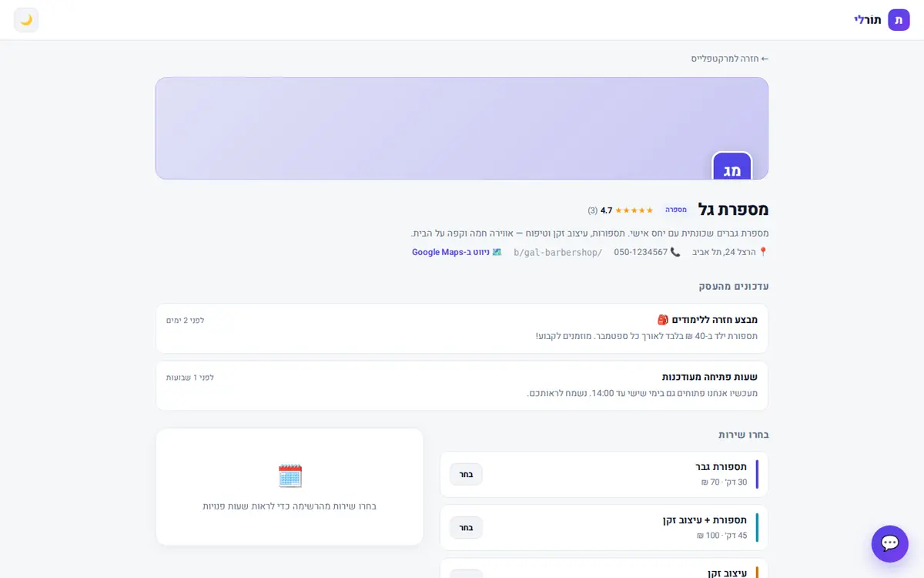Click the calendar icon in the empty slots panel
Image resolution: width=924 pixels, height=578 pixels.
point(290,476)
